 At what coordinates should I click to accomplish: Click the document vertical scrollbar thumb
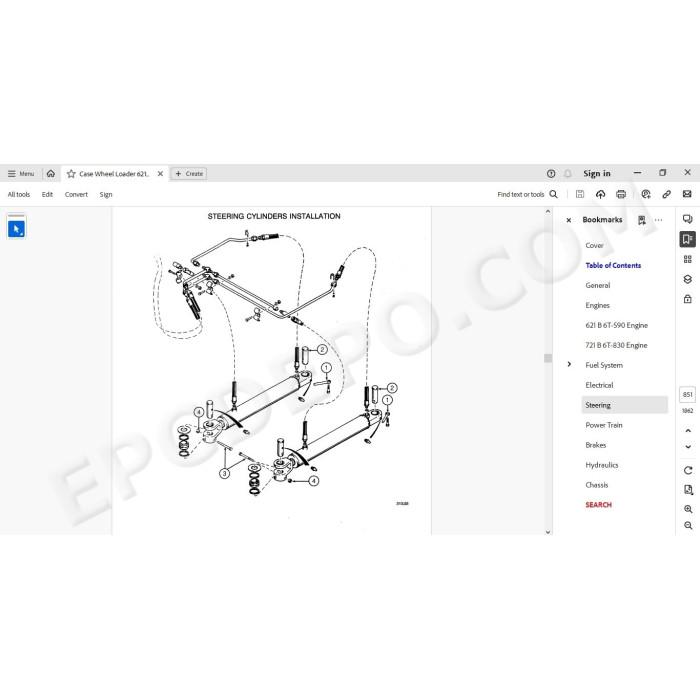click(548, 358)
